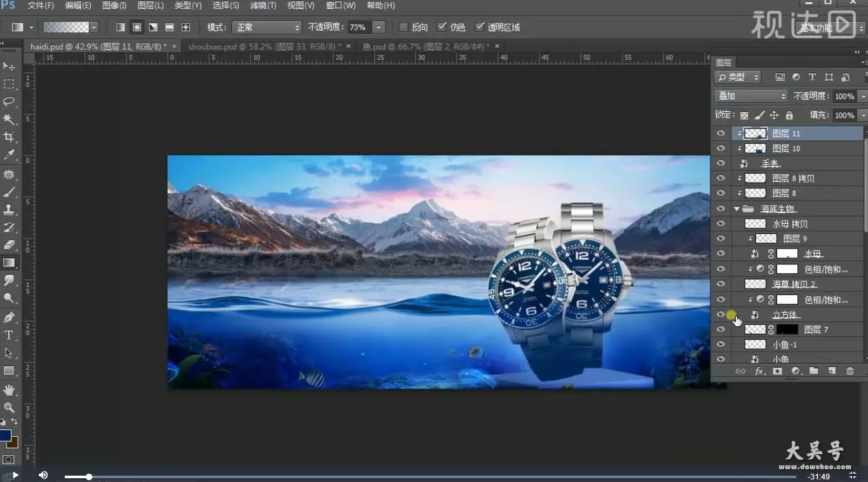The height and width of the screenshot is (482, 868).
Task: Open the 文件(F) menu
Action: (41, 5)
